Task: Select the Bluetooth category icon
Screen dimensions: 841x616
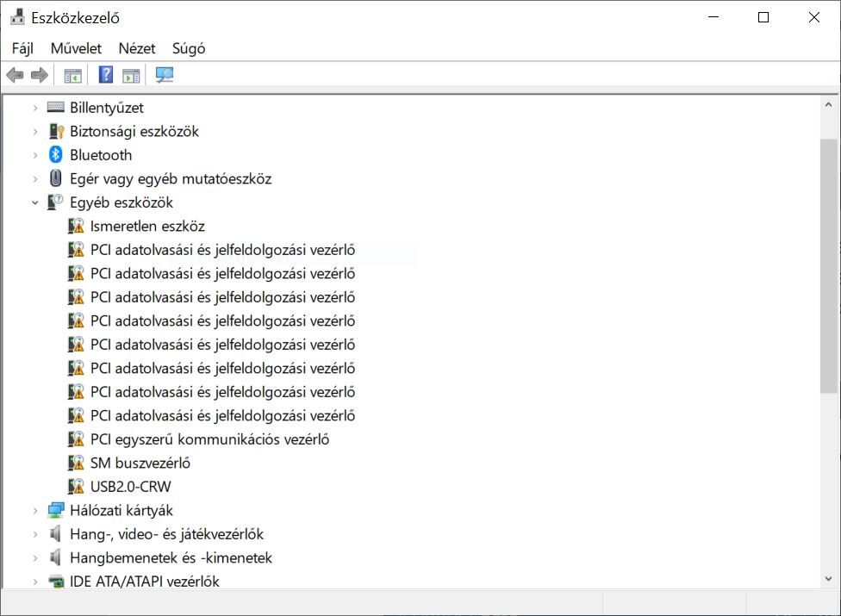Action: tap(56, 155)
